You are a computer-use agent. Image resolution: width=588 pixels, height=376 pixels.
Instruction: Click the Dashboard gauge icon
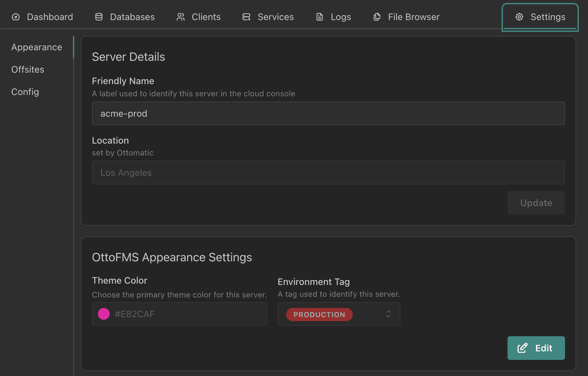point(16,17)
